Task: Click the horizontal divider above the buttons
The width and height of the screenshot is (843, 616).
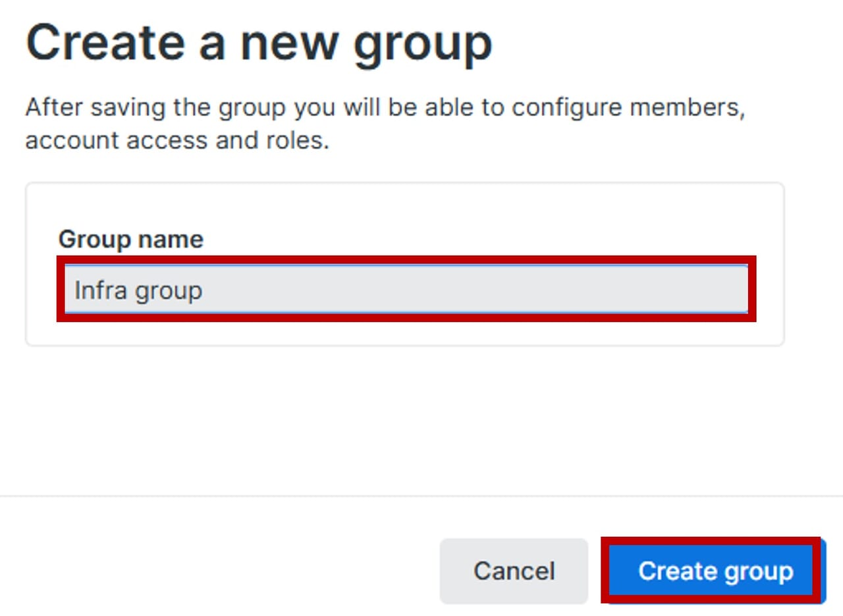Action: (x=421, y=495)
